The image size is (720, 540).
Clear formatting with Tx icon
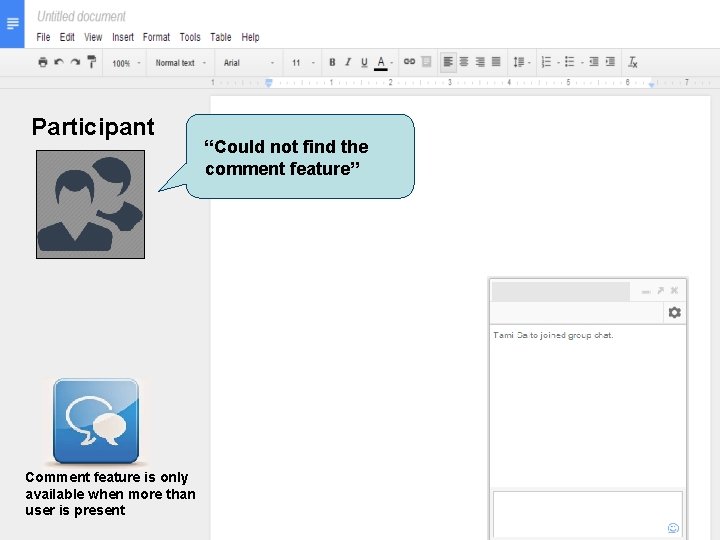coord(632,62)
